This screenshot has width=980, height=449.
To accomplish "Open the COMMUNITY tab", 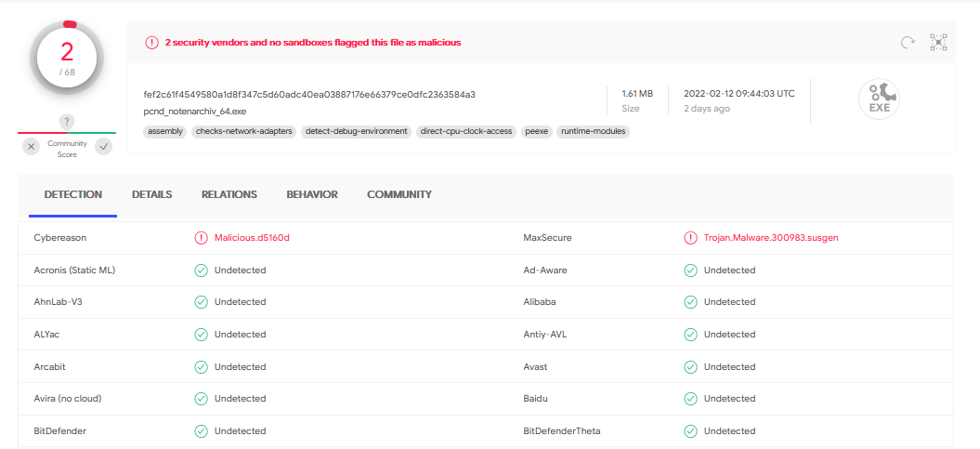I will [399, 194].
